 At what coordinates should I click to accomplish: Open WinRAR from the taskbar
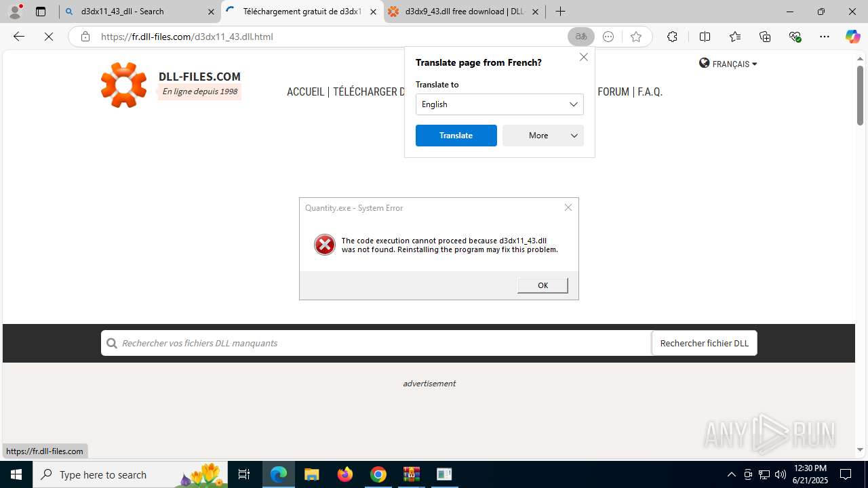[412, 474]
